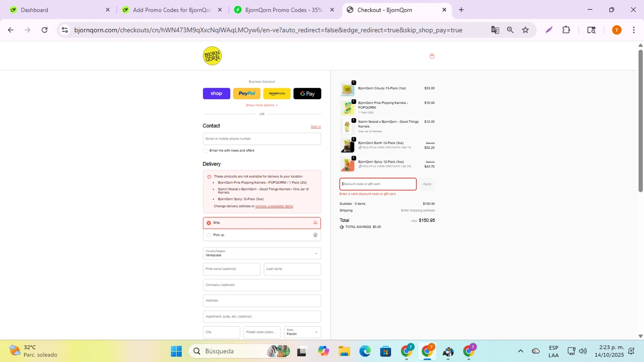Click the browser back arrow
Screen dimensions: 644x362
coord(11,30)
